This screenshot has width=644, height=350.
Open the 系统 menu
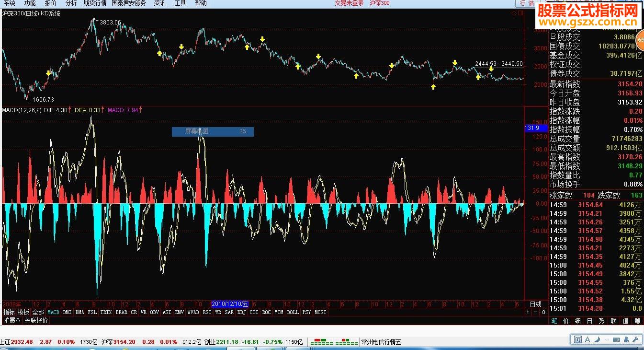(x=9, y=3)
